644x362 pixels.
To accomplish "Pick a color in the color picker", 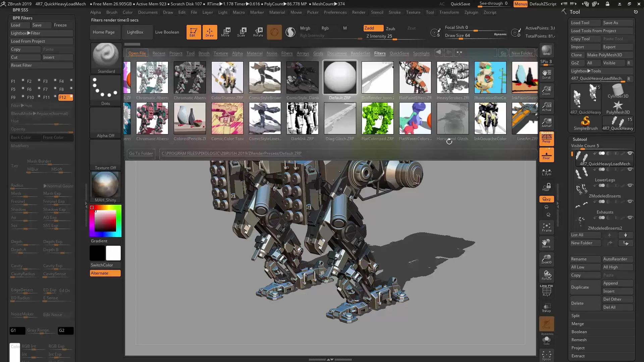I will point(105,221).
